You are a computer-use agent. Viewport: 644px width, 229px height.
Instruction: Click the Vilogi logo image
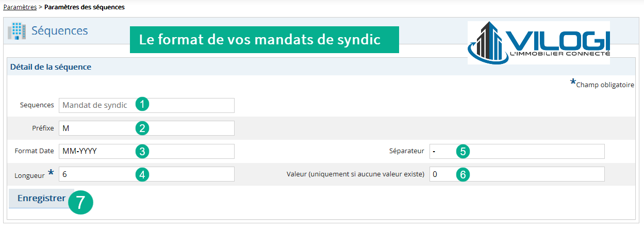[539, 43]
